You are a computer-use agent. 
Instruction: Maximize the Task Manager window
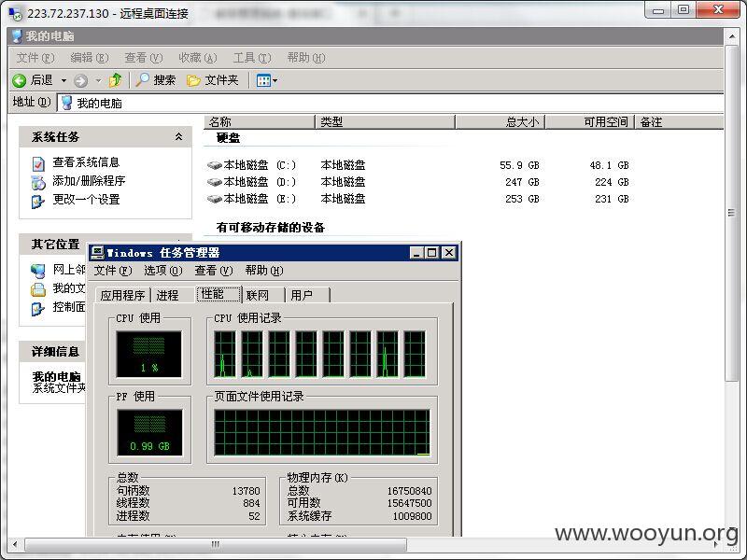431,252
